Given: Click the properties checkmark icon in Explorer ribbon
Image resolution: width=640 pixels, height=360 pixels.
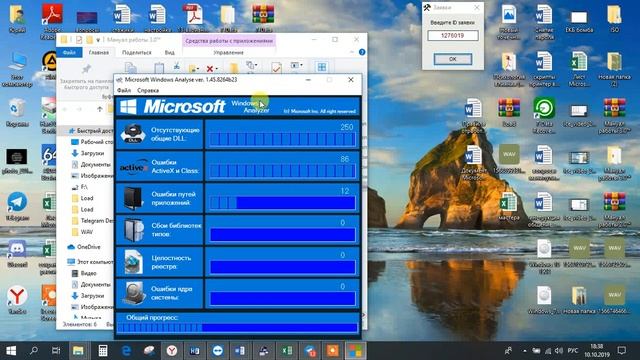Looking at the screenshot, I should pos(276,68).
